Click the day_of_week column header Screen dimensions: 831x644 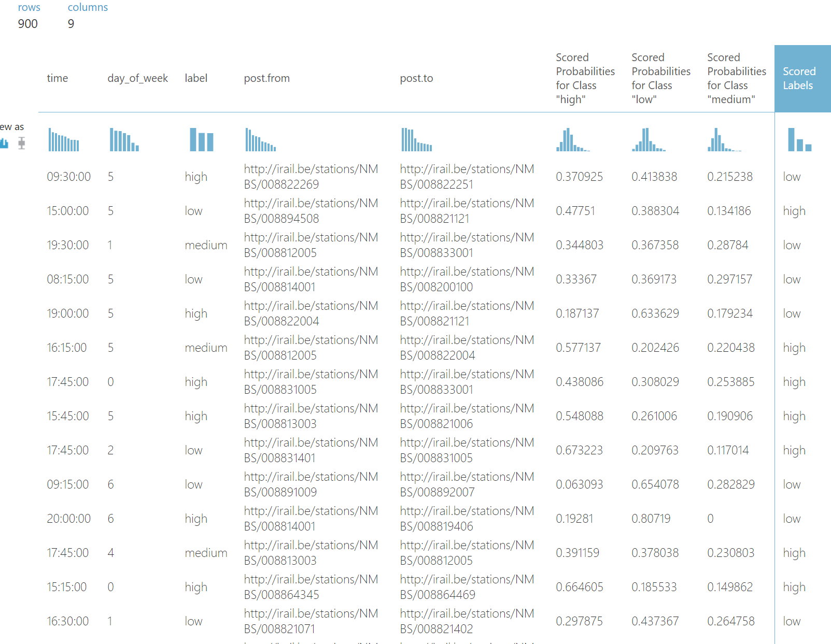pos(137,78)
